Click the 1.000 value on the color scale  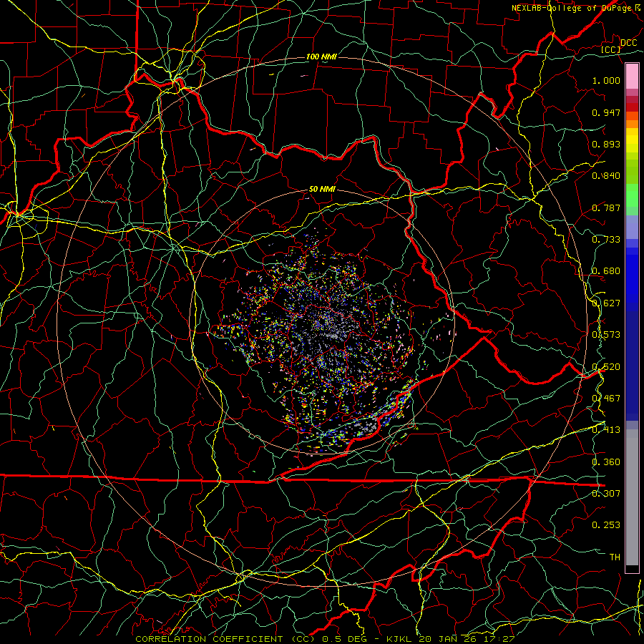coord(606,80)
